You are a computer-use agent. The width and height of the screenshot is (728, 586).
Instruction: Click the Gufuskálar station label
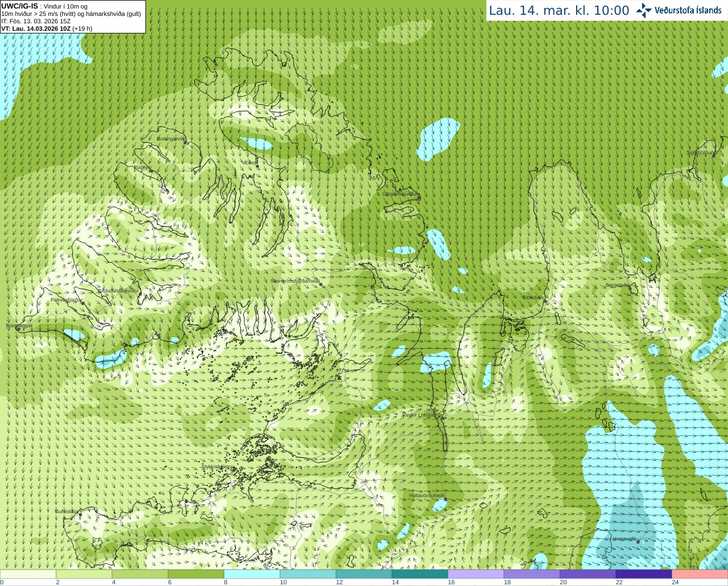click(67, 511)
